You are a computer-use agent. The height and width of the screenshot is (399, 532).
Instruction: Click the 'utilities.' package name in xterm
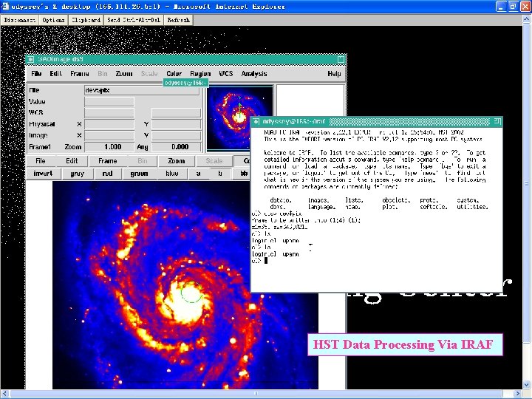tap(472, 207)
